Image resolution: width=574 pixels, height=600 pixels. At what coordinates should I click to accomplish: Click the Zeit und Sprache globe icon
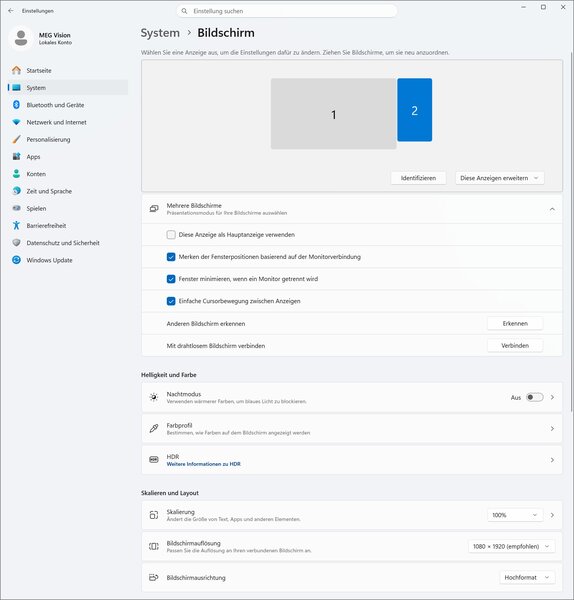[x=16, y=191]
